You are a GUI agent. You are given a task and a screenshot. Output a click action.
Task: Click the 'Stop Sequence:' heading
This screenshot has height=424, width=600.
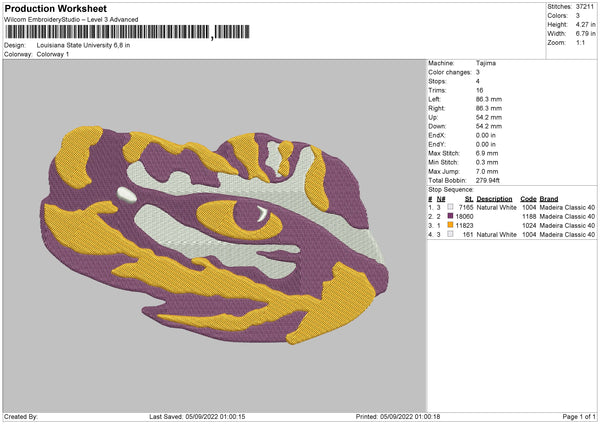point(451,190)
